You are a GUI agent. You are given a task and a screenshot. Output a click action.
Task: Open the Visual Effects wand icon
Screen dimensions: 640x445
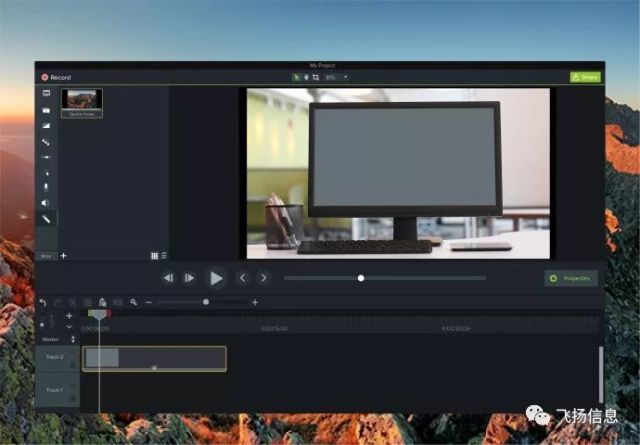[x=46, y=219]
